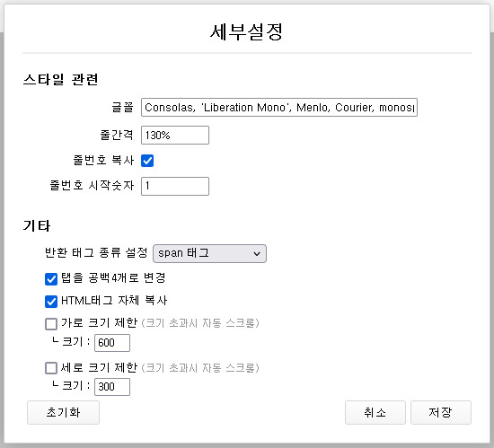Enable 가로 크기 제한 checkbox
Image resolution: width=494 pixels, height=448 pixels.
point(51,323)
